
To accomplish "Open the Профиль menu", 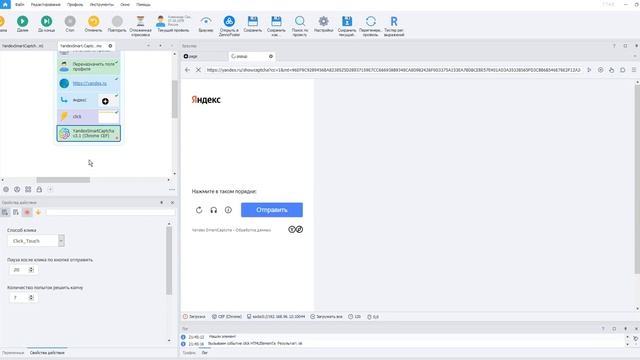I will point(75,4).
